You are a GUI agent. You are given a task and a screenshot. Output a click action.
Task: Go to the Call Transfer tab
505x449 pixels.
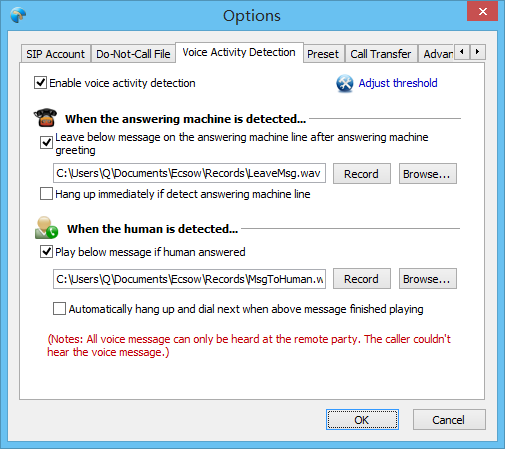[381, 54]
